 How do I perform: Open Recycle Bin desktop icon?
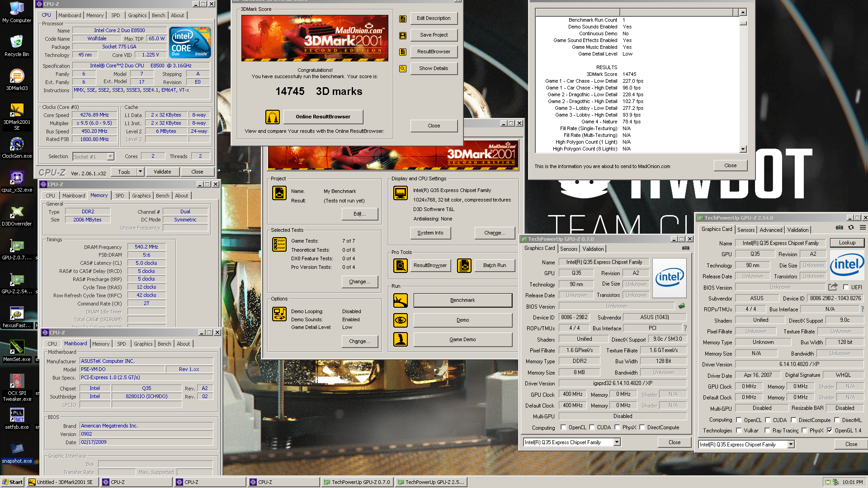click(x=17, y=46)
